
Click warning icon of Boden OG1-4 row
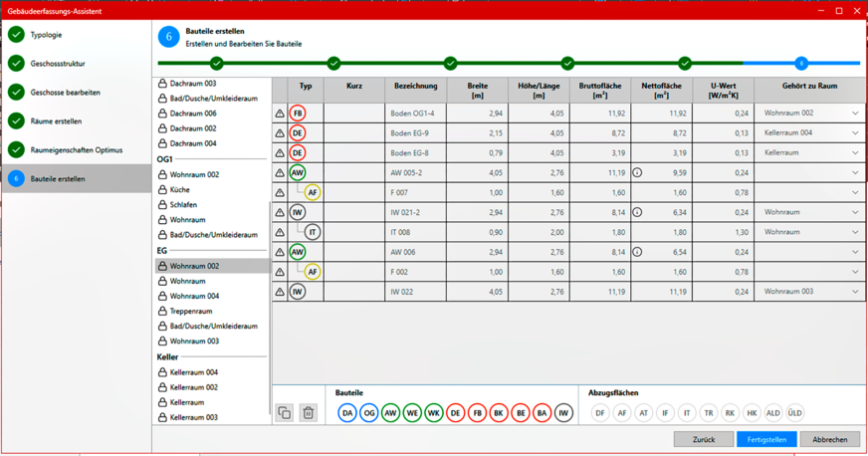coord(280,114)
